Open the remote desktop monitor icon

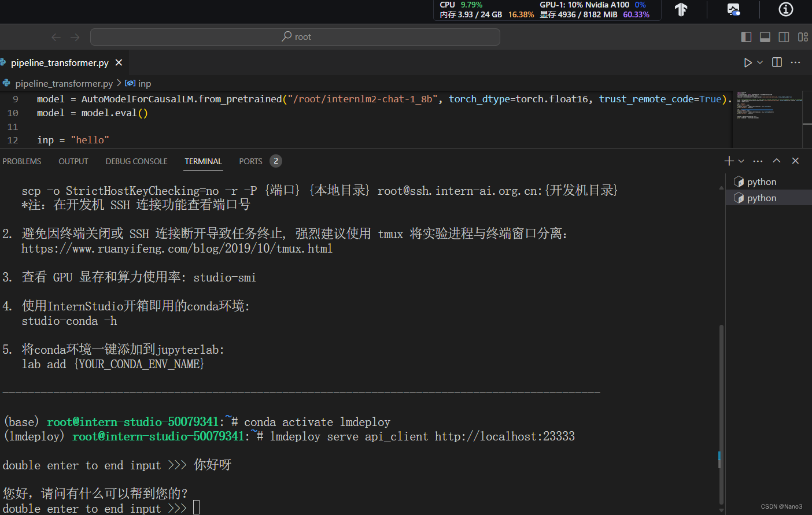733,9
